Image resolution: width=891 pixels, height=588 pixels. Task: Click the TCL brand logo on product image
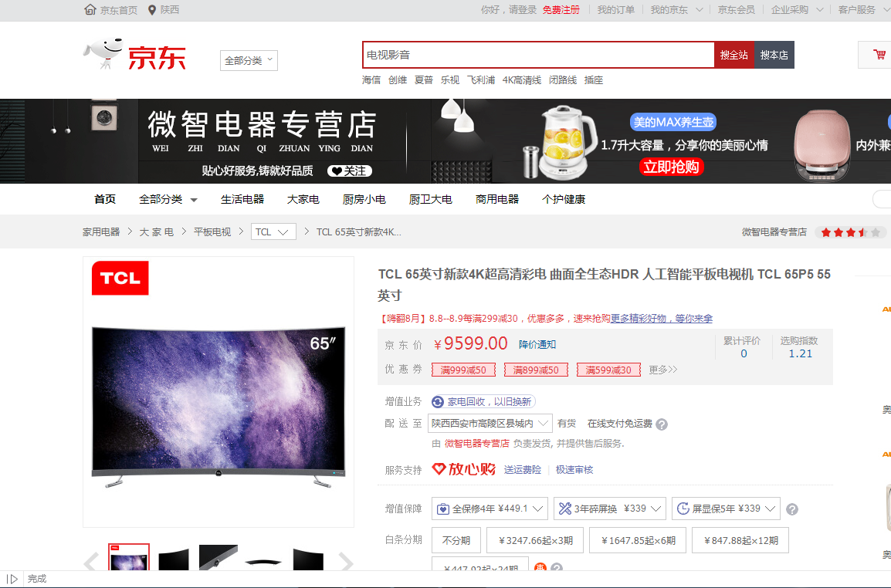coord(120,278)
